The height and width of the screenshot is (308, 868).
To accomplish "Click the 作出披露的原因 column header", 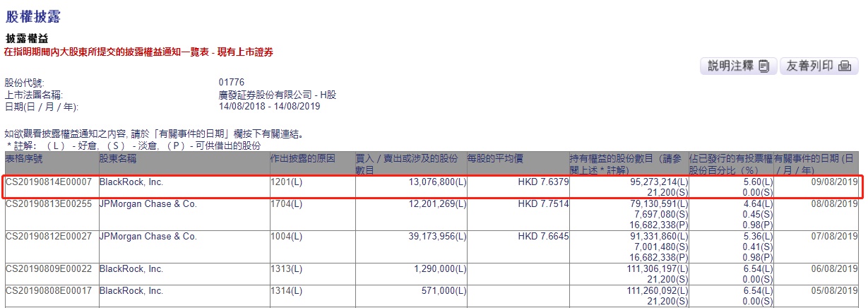I will (303, 159).
